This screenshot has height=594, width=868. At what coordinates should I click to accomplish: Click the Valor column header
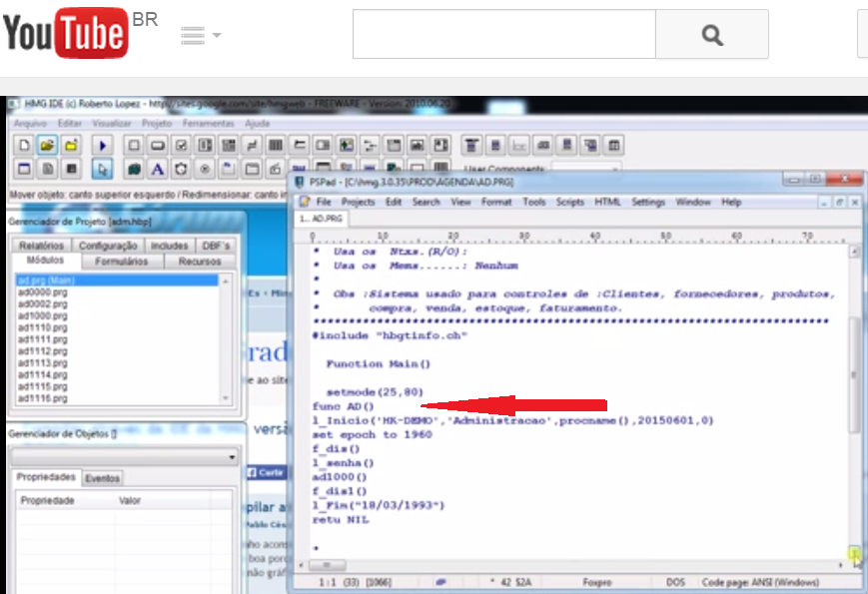pyautogui.click(x=130, y=500)
